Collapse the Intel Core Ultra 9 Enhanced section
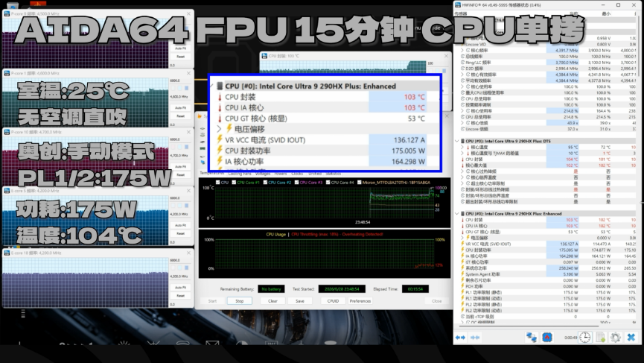The height and width of the screenshot is (363, 644). tap(456, 214)
